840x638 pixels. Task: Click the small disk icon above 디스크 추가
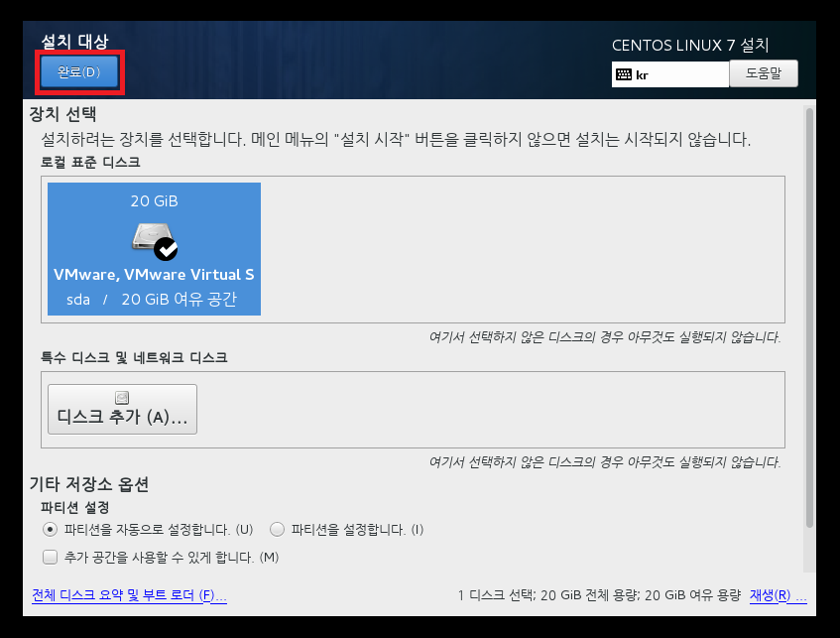pos(122,397)
